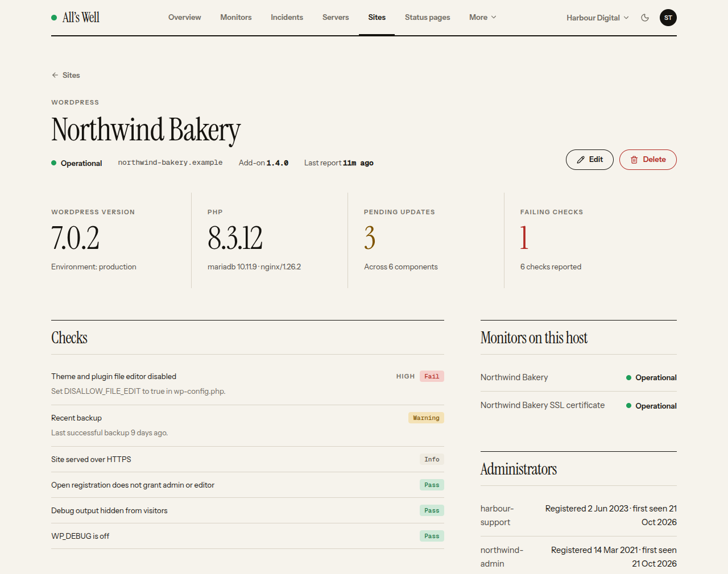Image resolution: width=728 pixels, height=574 pixels.
Task: Click the Info badge on HTTPS check
Action: point(432,459)
